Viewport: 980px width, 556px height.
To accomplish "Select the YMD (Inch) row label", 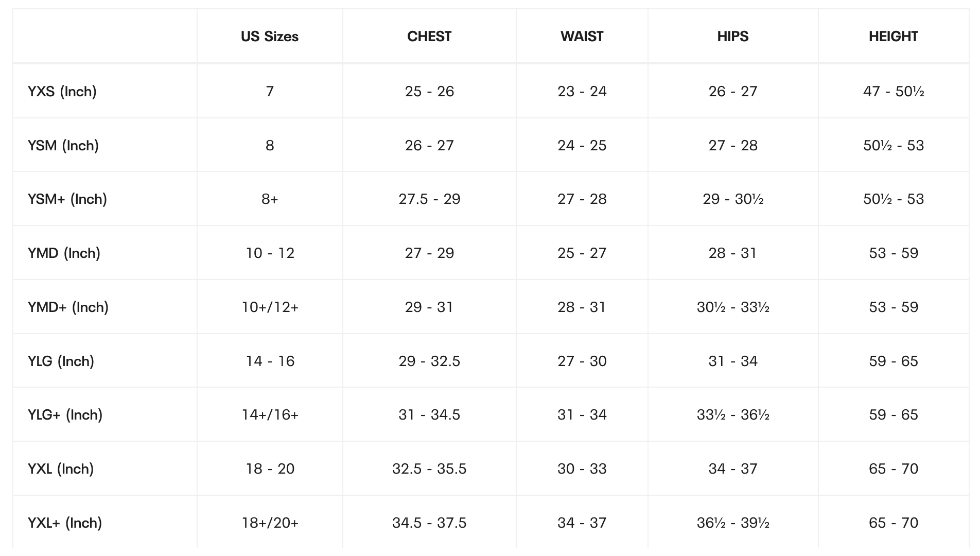I will click(x=64, y=253).
